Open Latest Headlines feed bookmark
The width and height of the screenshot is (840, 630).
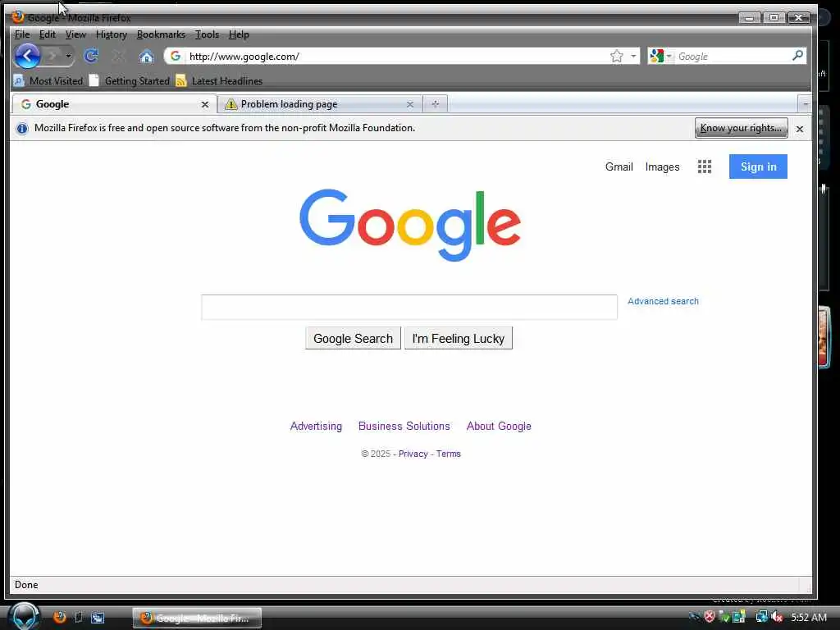coord(219,81)
